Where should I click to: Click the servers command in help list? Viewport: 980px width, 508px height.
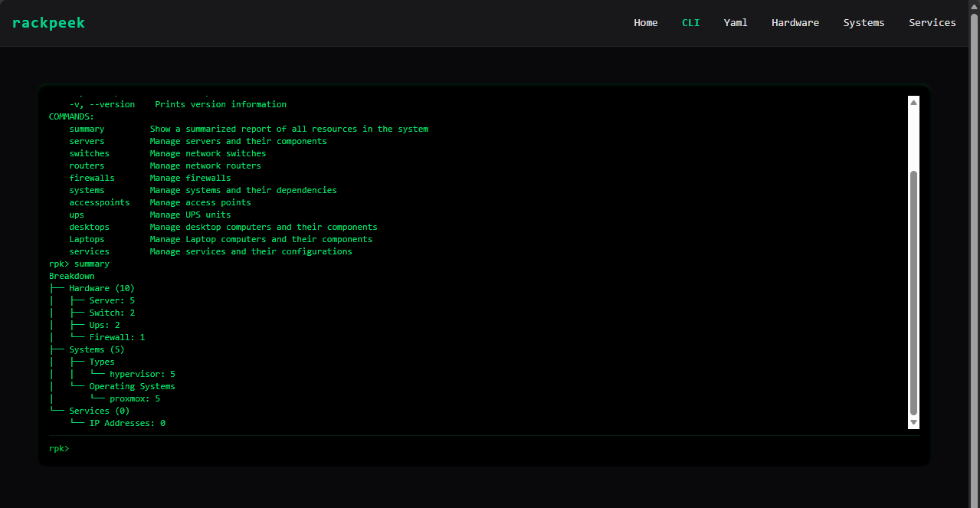tap(87, 140)
